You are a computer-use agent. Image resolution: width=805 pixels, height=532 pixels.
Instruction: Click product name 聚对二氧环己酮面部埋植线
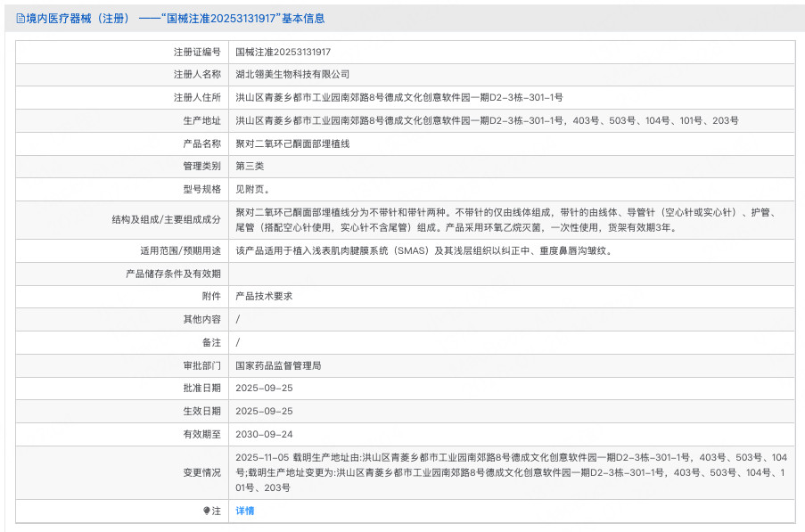[x=292, y=143]
